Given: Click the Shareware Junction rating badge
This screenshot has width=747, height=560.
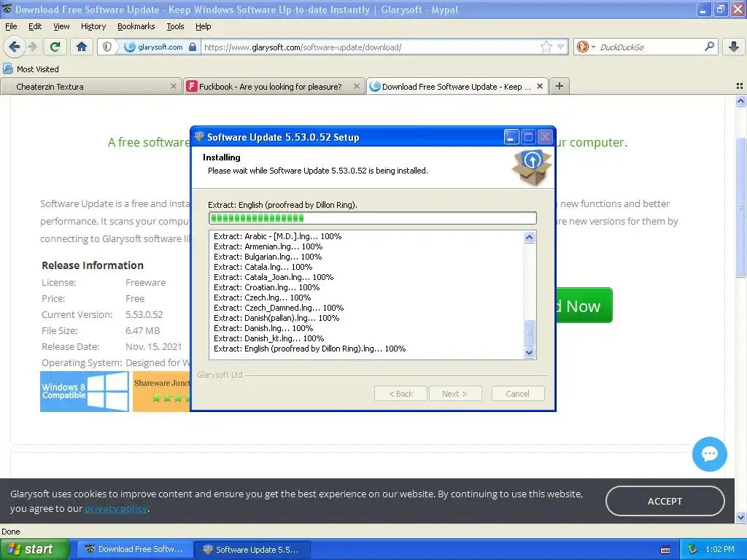Looking at the screenshot, I should tap(161, 392).
